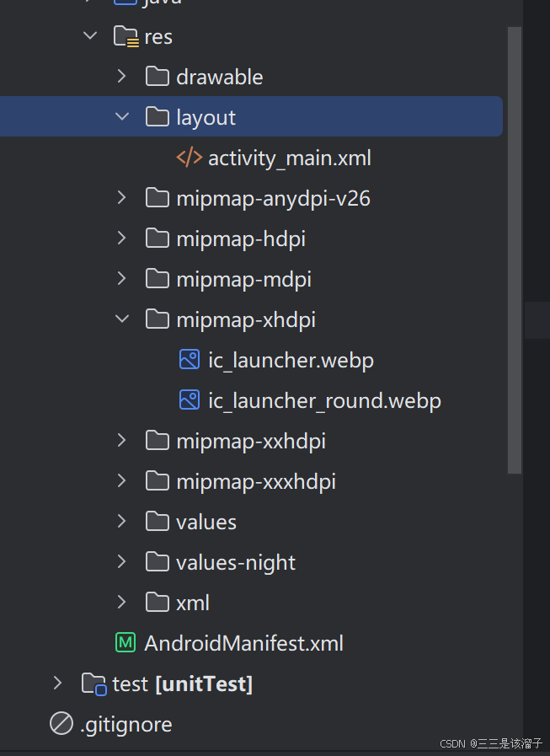Click the project tree vertical scrollbar
Image resolution: width=550 pixels, height=756 pixels.
[x=514, y=253]
